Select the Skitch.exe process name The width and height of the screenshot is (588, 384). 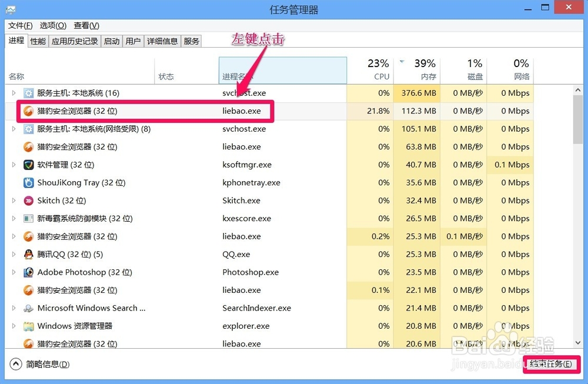[241, 201]
